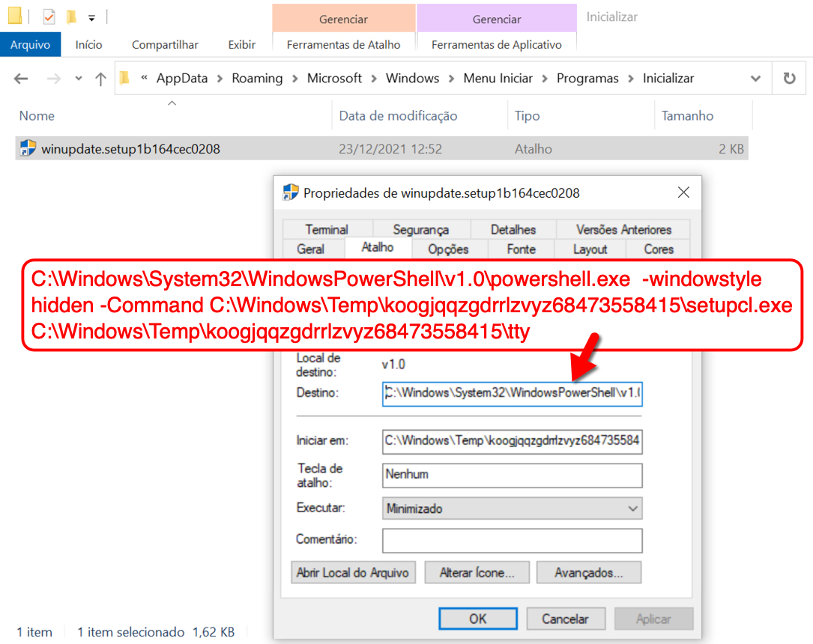Viewport: 813px width, 644px height.
Task: Expand chevron after Programas in breadcrumb
Action: pos(631,79)
